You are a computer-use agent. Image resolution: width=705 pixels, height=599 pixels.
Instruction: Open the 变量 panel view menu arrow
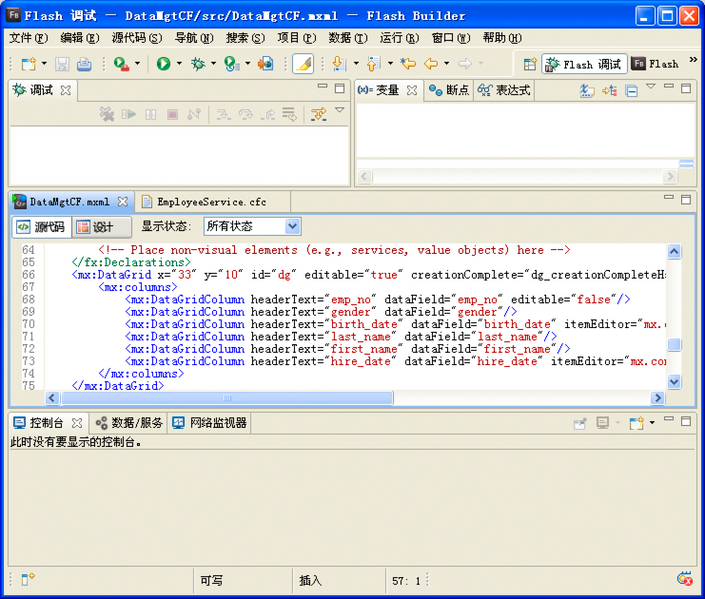click(x=651, y=88)
